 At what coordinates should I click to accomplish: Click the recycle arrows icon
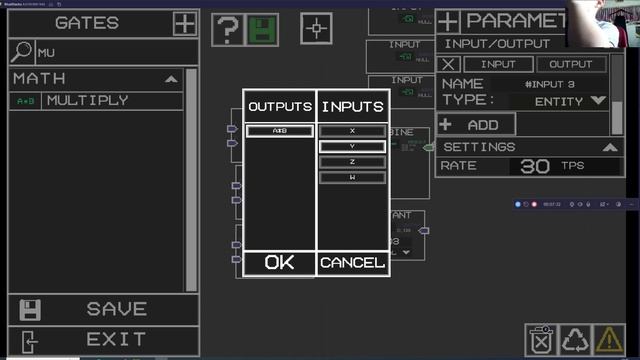coord(575,340)
